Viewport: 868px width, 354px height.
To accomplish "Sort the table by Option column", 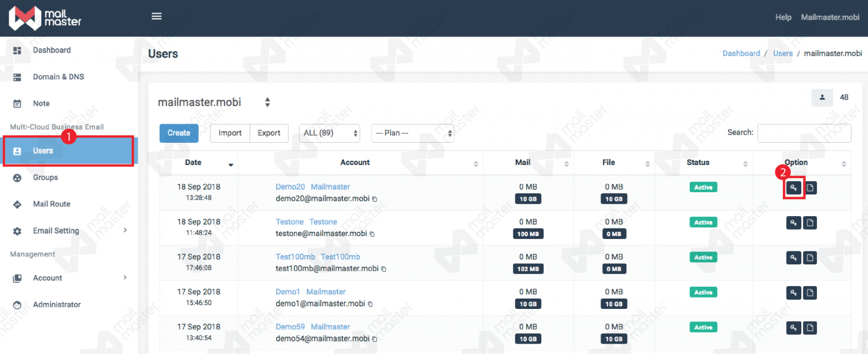I will [802, 163].
